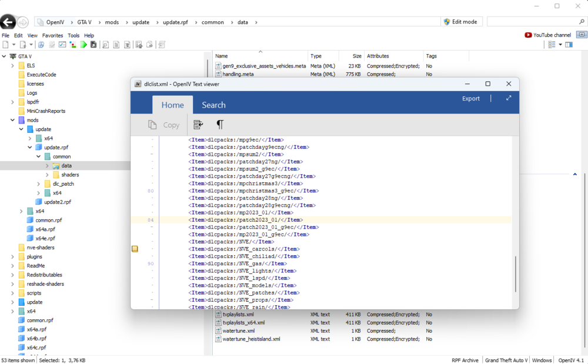Click the Text viewer vertical scrollbar thumb
The width and height of the screenshot is (588, 364).
515,274
